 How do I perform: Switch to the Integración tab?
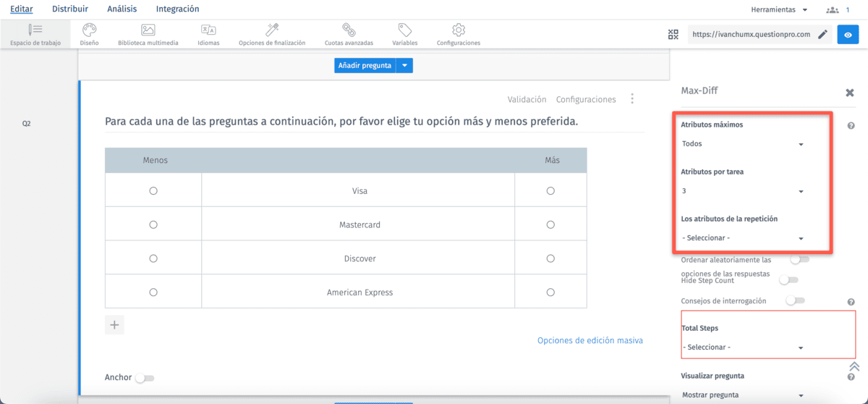[178, 9]
